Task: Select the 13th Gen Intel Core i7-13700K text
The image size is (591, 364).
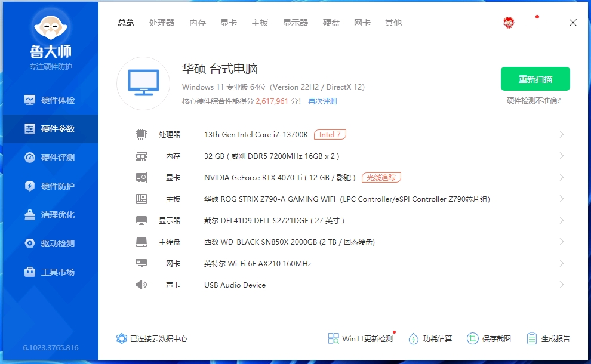Action: (256, 134)
